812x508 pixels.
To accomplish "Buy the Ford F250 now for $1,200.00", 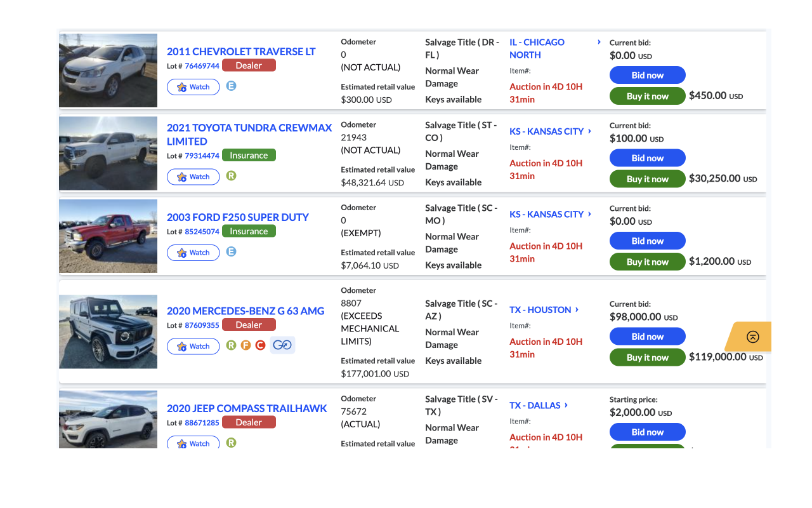I will click(x=648, y=262).
